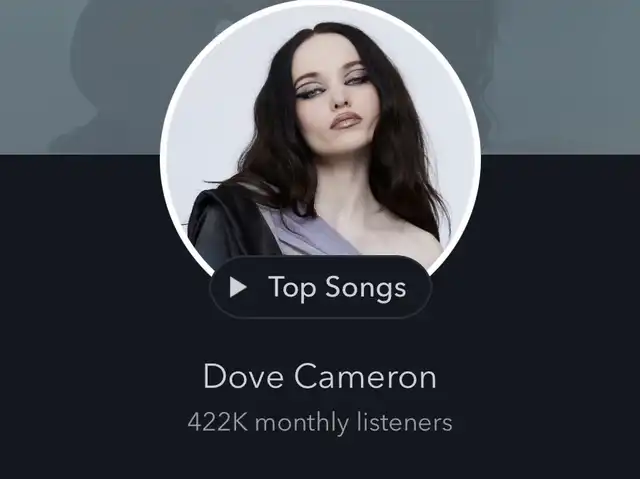Image resolution: width=640 pixels, height=479 pixels.
Task: Click the Top Songs pill button
Action: (x=320, y=287)
